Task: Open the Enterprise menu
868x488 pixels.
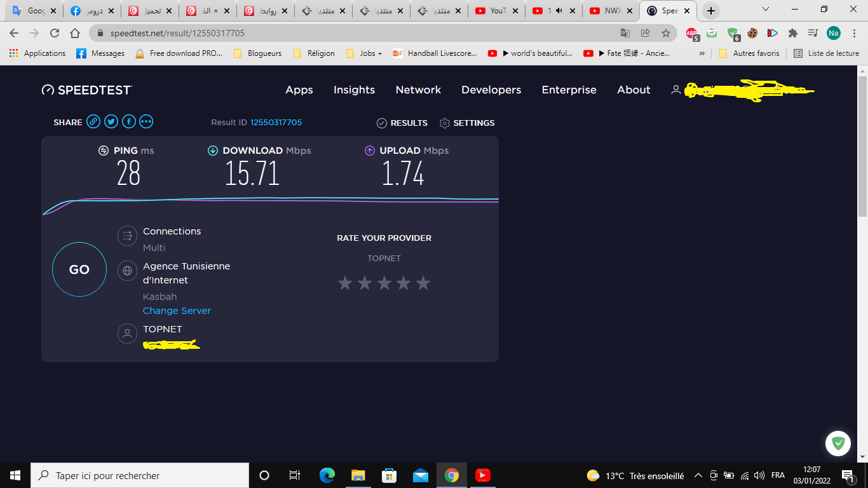Action: coord(569,90)
